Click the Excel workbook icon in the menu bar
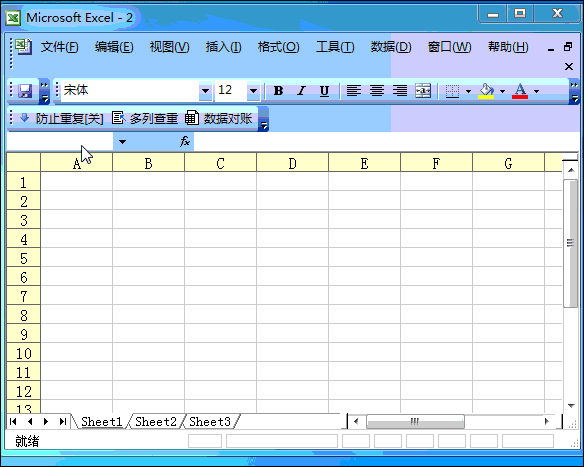The image size is (584, 467). tap(23, 47)
